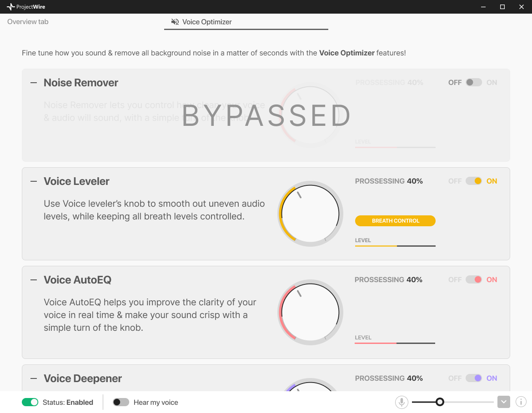Click the Noise Remover heading

coord(81,83)
